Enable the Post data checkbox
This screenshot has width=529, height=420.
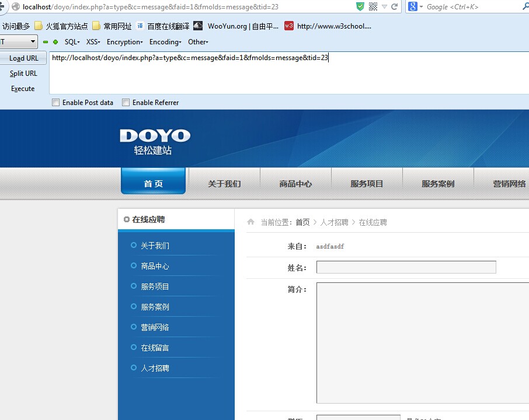55,103
